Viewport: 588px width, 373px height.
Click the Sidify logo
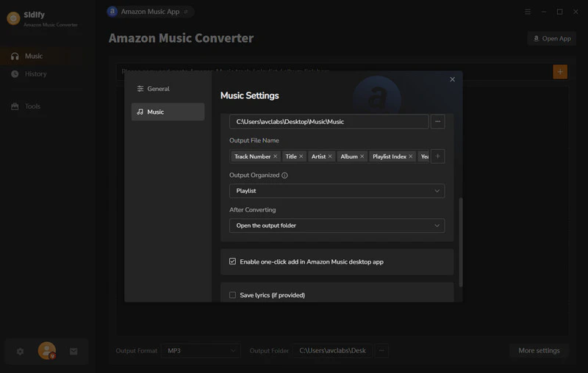pyautogui.click(x=13, y=18)
